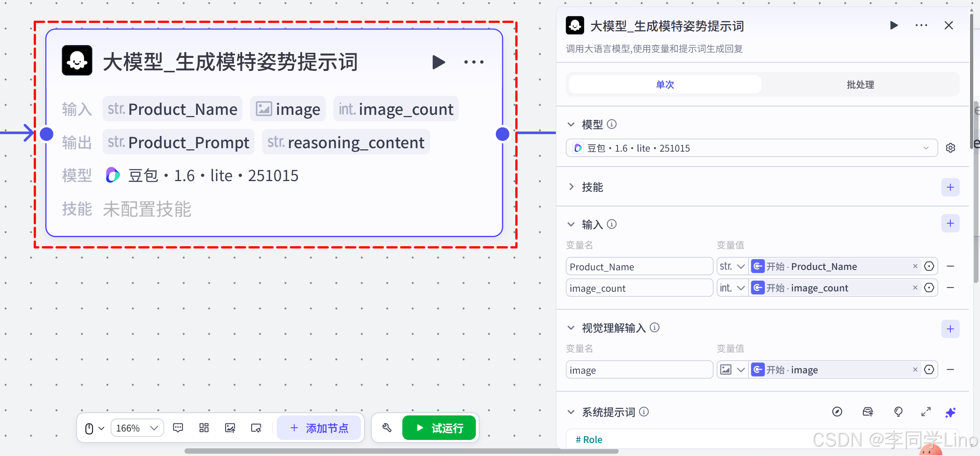The width and height of the screenshot is (980, 456).
Task: Collapse the 视觉理解输入 section
Action: (571, 328)
